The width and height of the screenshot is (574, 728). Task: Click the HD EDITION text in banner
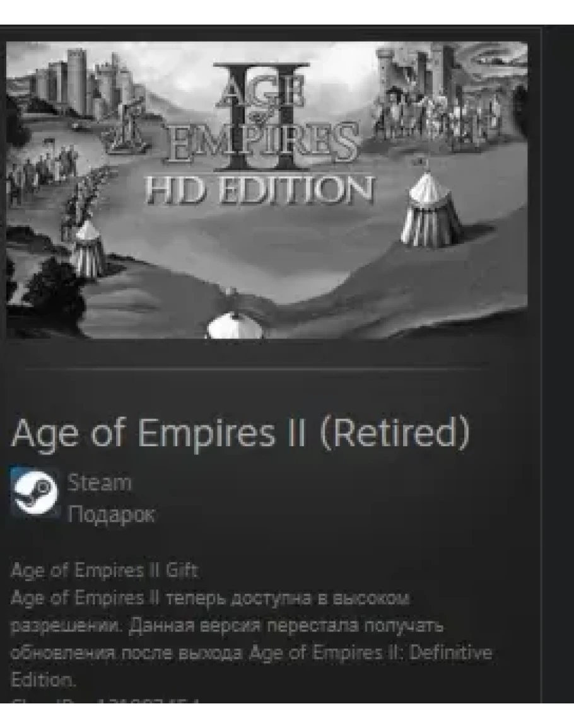(259, 190)
